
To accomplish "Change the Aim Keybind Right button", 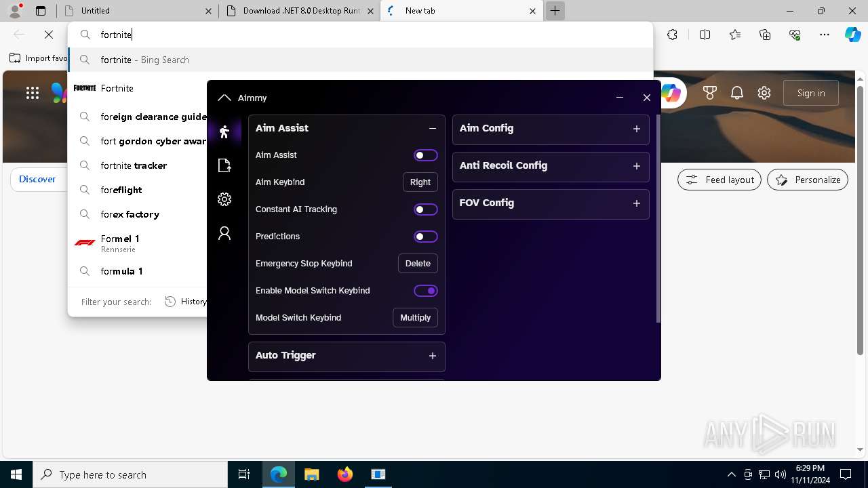I will (x=420, y=182).
